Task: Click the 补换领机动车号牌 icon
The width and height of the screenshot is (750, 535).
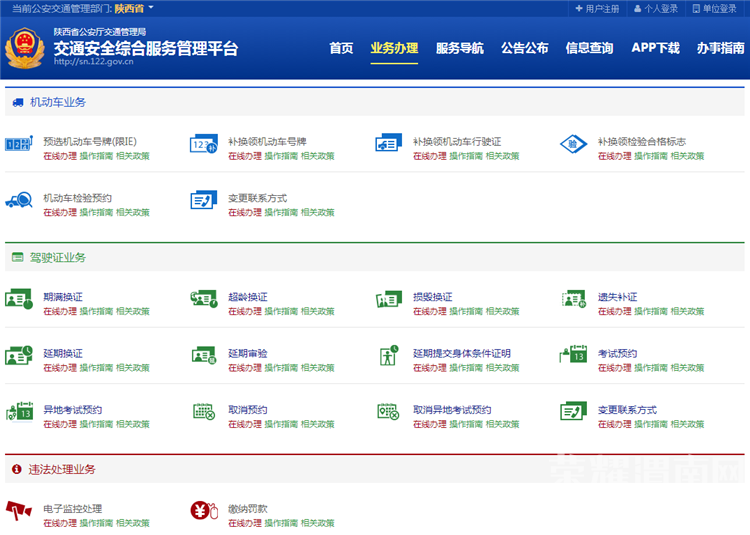Action: click(204, 146)
